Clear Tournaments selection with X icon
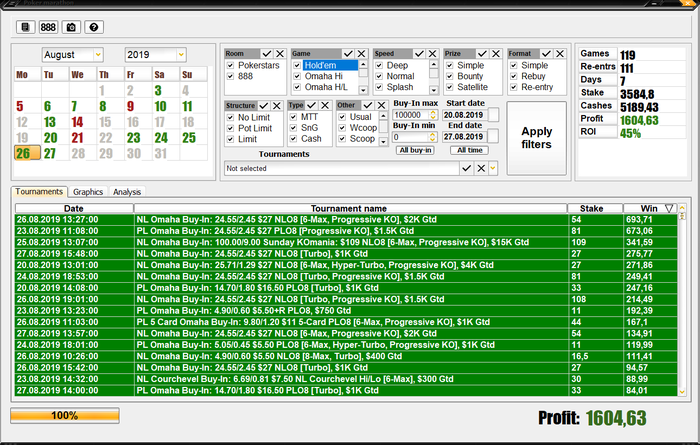Viewport: 700px width, 445px height. 481,168
